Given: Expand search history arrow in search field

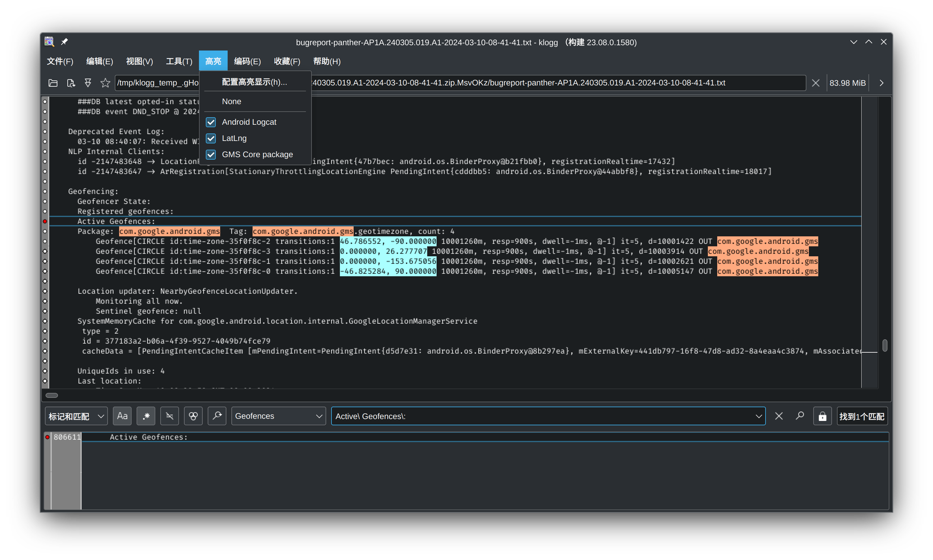Looking at the screenshot, I should (x=758, y=416).
